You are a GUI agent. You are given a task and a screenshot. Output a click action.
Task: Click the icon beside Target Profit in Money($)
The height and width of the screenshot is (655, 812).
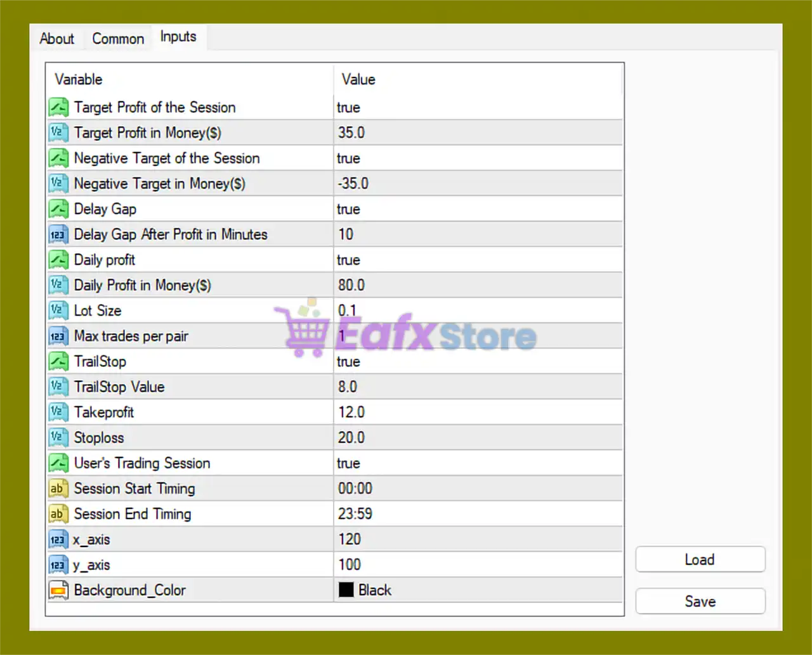coord(58,133)
